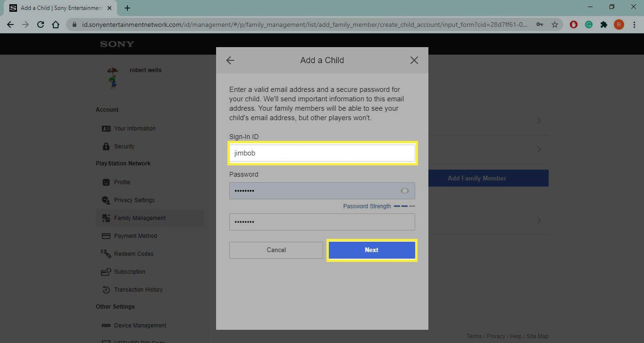The height and width of the screenshot is (343, 644).
Task: Open the Profile page
Action: 122,182
